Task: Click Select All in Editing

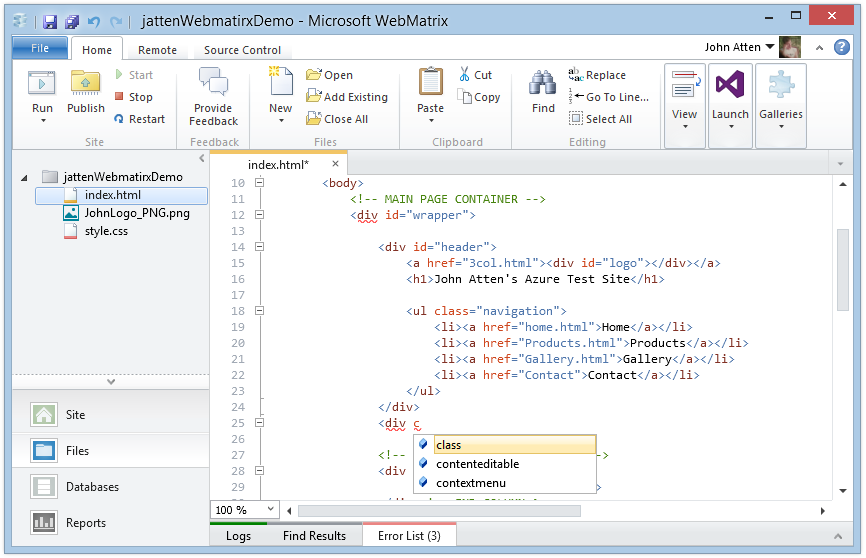Action: coord(600,119)
